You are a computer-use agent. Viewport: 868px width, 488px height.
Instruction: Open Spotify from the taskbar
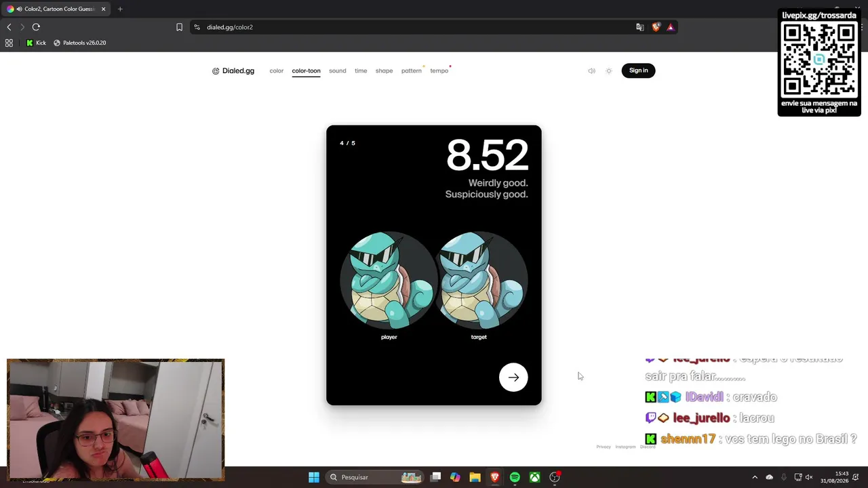pos(515,477)
